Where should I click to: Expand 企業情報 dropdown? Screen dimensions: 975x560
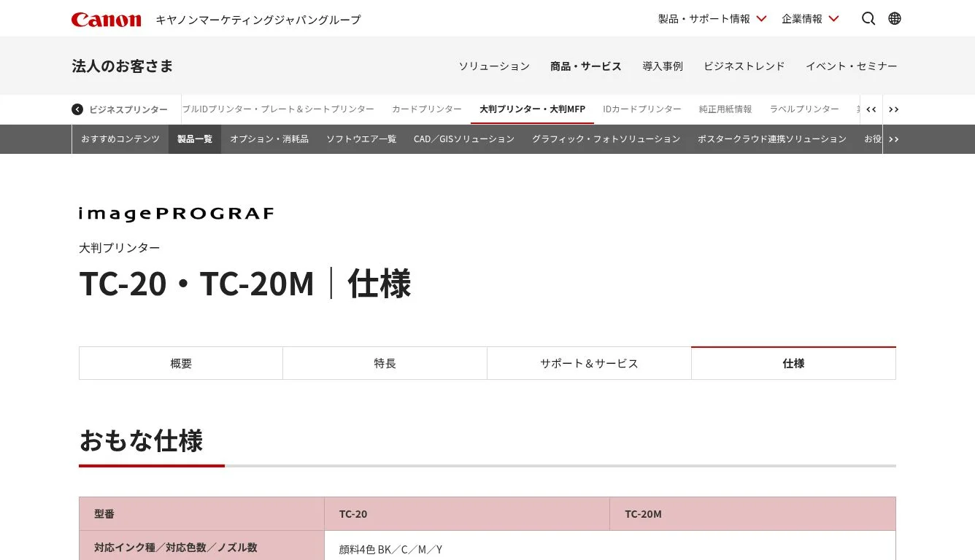point(810,19)
